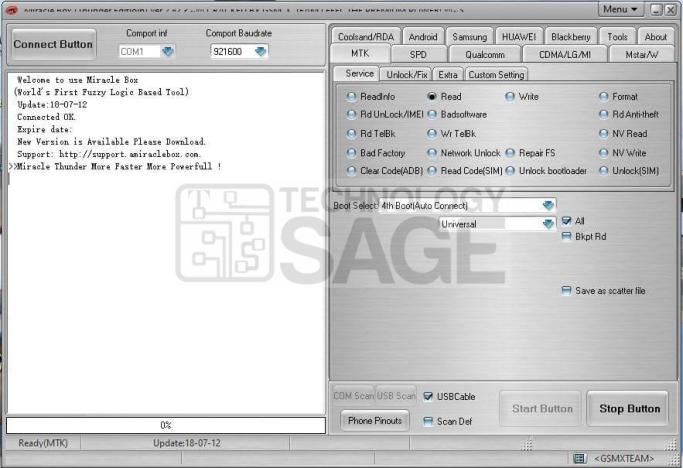Open the Custom Setting sub-tab
Screen dimensions: 683x468
point(496,75)
